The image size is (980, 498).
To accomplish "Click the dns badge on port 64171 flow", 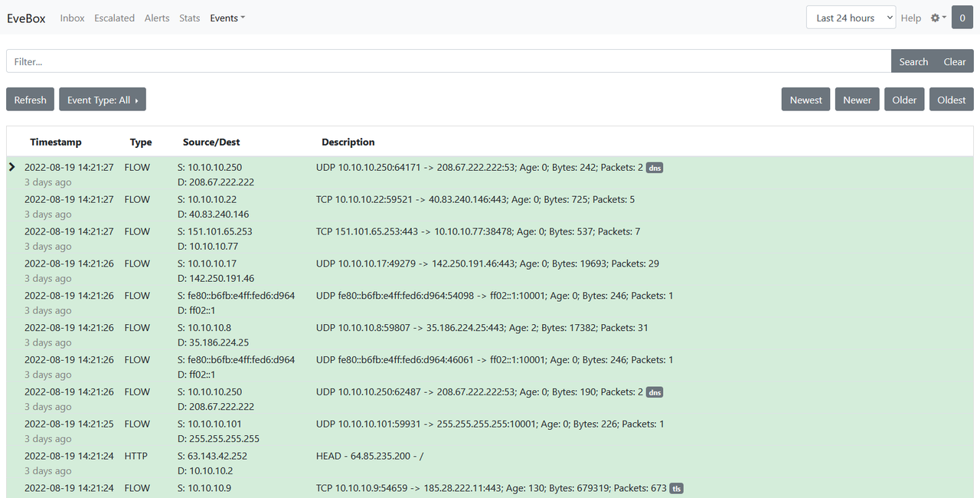I will pyautogui.click(x=655, y=168).
